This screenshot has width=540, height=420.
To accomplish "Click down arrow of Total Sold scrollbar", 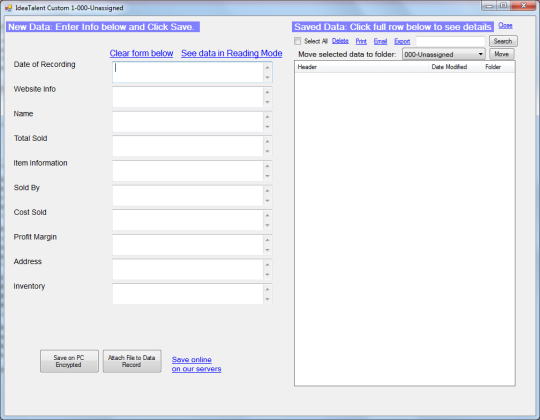I will (268, 151).
